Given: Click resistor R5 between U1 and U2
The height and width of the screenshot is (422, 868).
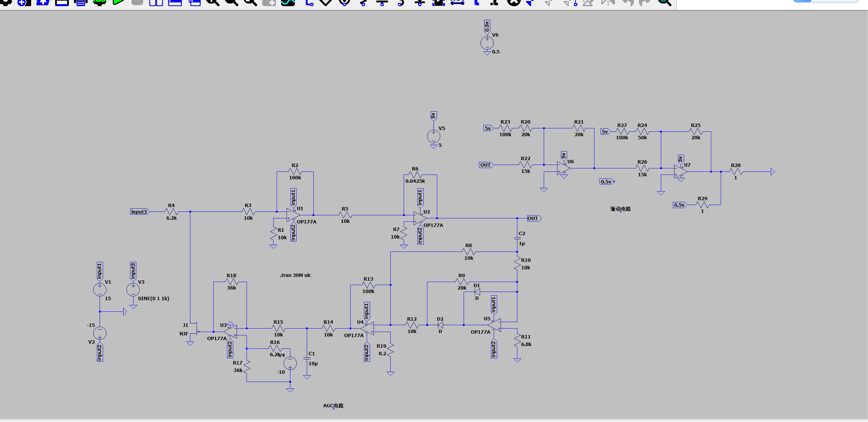Looking at the screenshot, I should point(345,215).
